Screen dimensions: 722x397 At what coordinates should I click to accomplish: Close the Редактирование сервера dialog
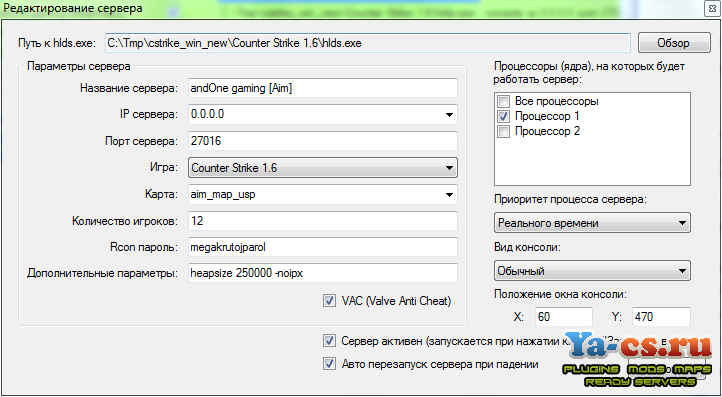pyautogui.click(x=712, y=10)
